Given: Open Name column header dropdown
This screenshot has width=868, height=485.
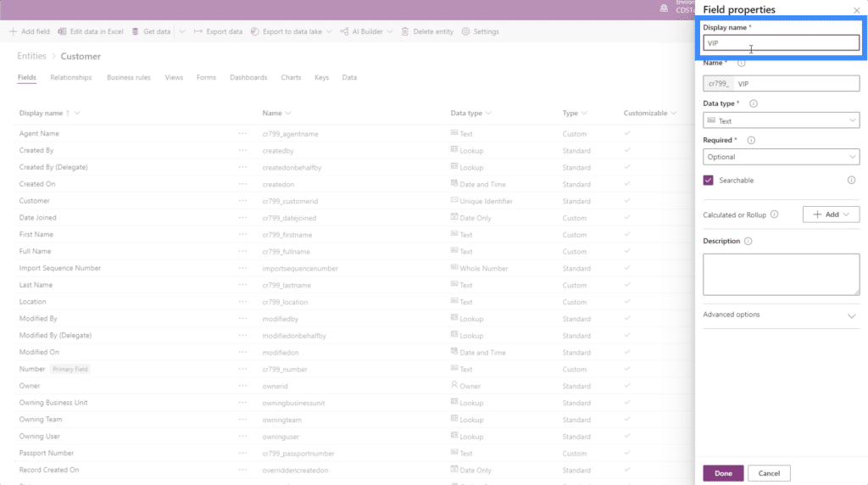Looking at the screenshot, I should (288, 113).
